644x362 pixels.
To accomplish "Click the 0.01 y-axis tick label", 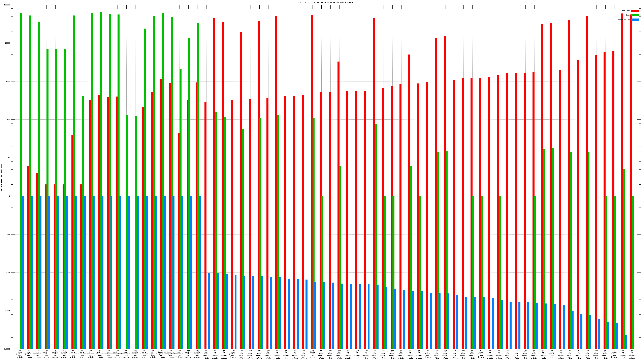I will tap(8, 273).
